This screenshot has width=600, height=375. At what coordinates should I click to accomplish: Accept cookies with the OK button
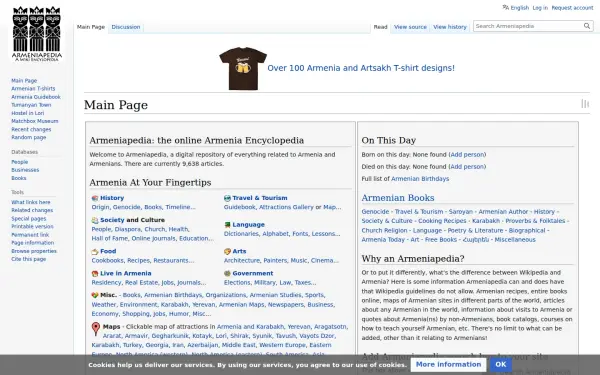pyautogui.click(x=501, y=365)
